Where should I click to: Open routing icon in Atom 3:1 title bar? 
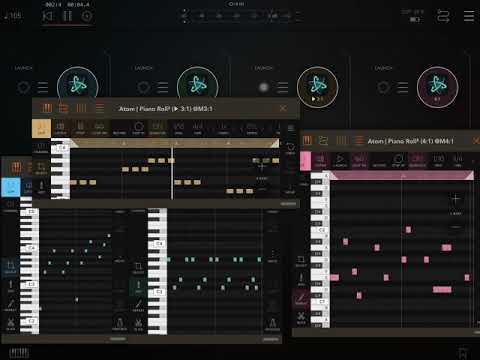(63, 108)
